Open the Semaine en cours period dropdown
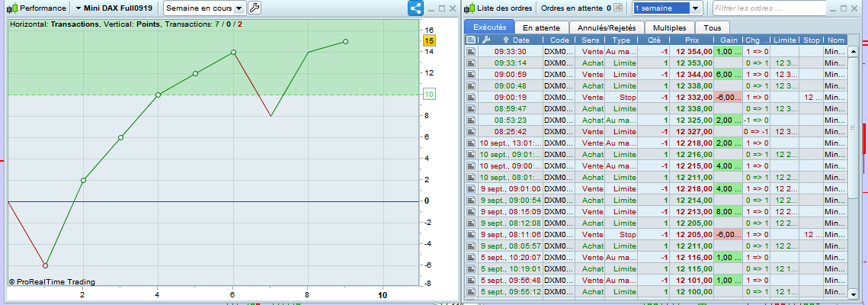 click(x=205, y=8)
